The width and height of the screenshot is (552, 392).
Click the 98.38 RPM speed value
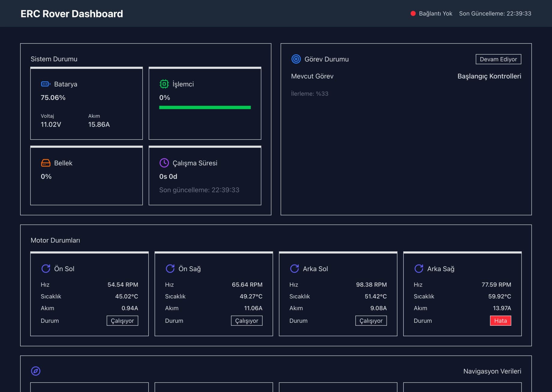[x=371, y=285]
